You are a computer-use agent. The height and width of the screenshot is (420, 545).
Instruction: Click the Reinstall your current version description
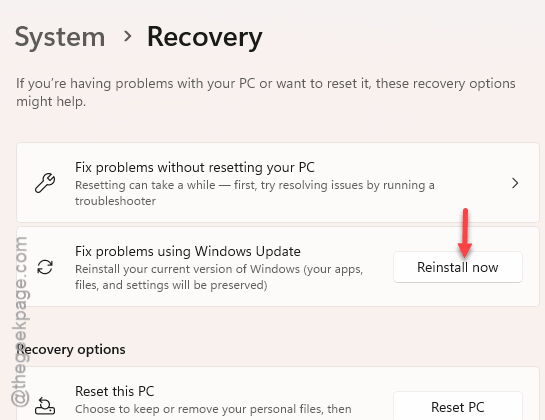(x=219, y=277)
